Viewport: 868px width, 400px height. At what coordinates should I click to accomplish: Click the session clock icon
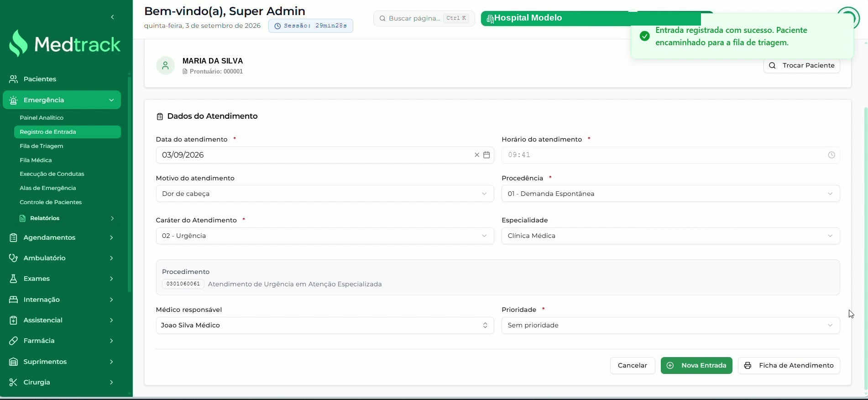(x=277, y=26)
